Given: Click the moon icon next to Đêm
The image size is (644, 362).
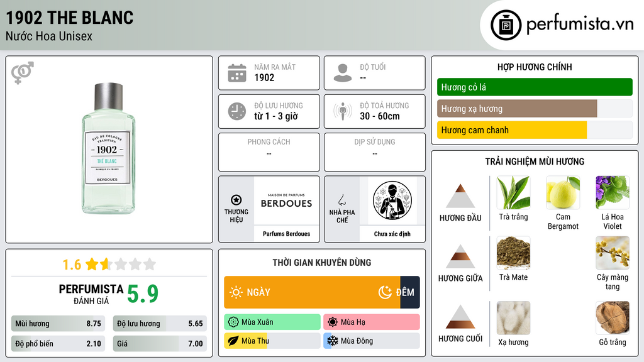Looking at the screenshot, I should click(385, 292).
